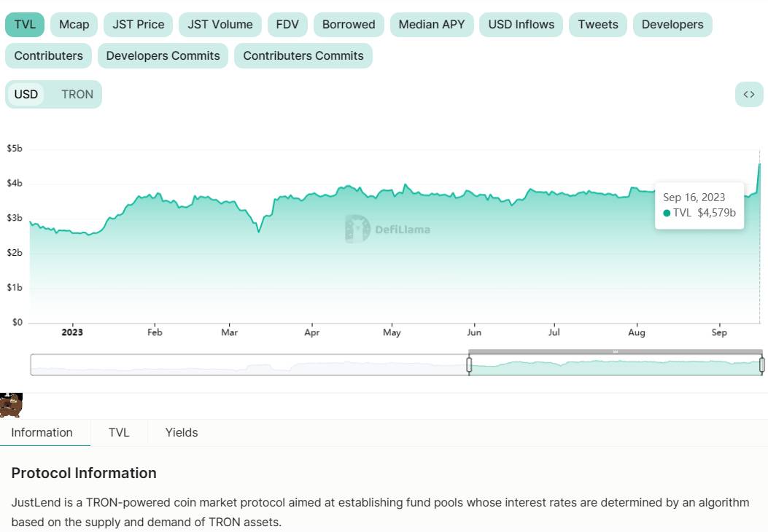
Task: Select USD denomination
Action: click(26, 94)
